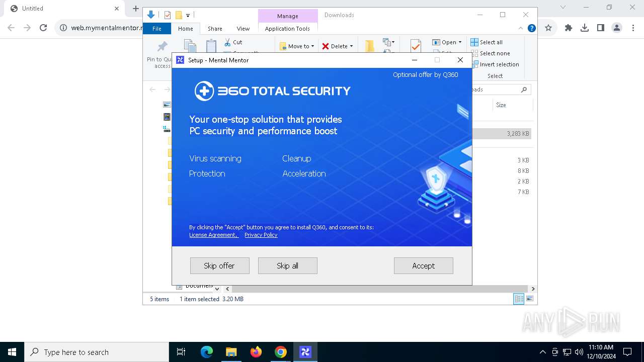Open the Application Tools tab
644x362 pixels.
pyautogui.click(x=287, y=29)
